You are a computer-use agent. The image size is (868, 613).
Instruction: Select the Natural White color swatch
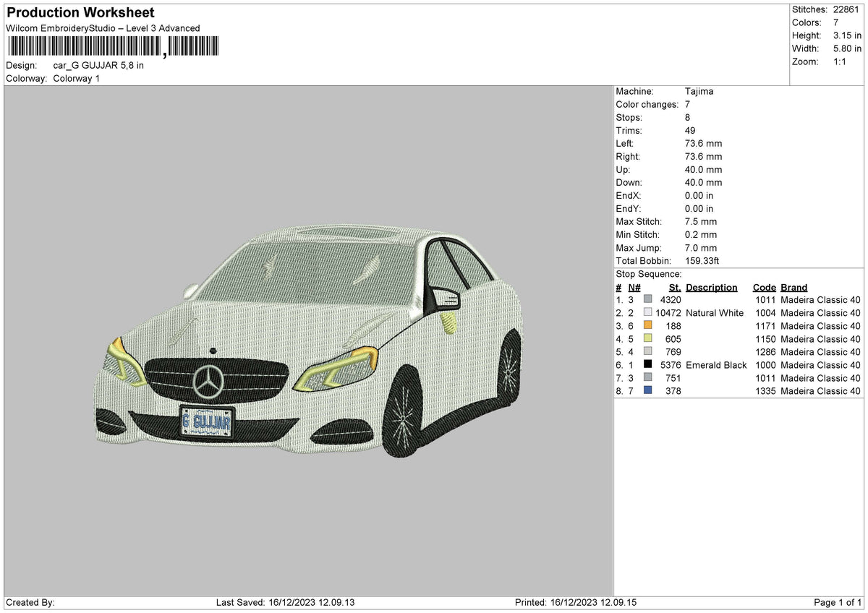coord(647,313)
